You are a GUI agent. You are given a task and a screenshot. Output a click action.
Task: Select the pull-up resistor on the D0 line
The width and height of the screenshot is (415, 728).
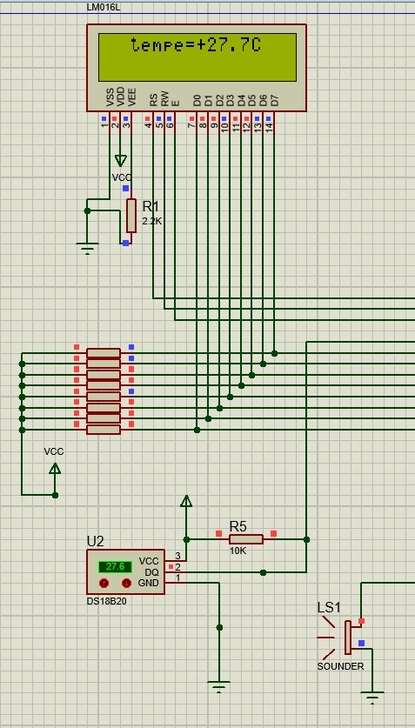tap(104, 430)
